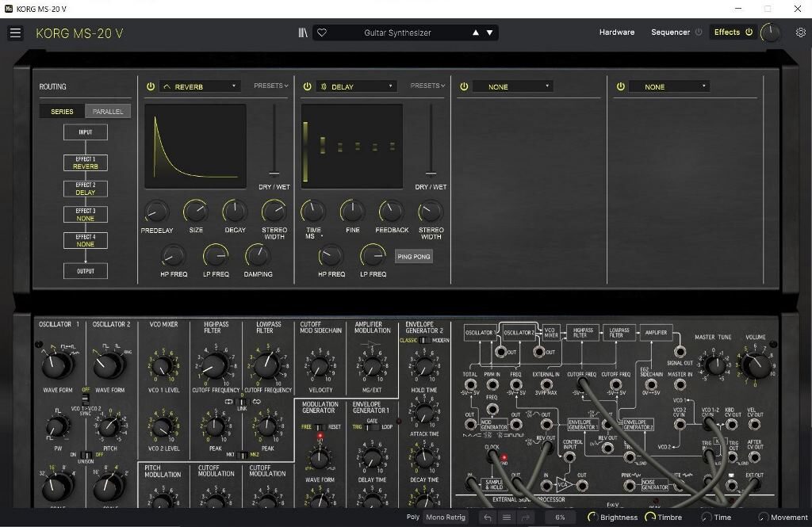Click the Brightness macro knob
The width and height of the screenshot is (812, 527).
pyautogui.click(x=592, y=517)
